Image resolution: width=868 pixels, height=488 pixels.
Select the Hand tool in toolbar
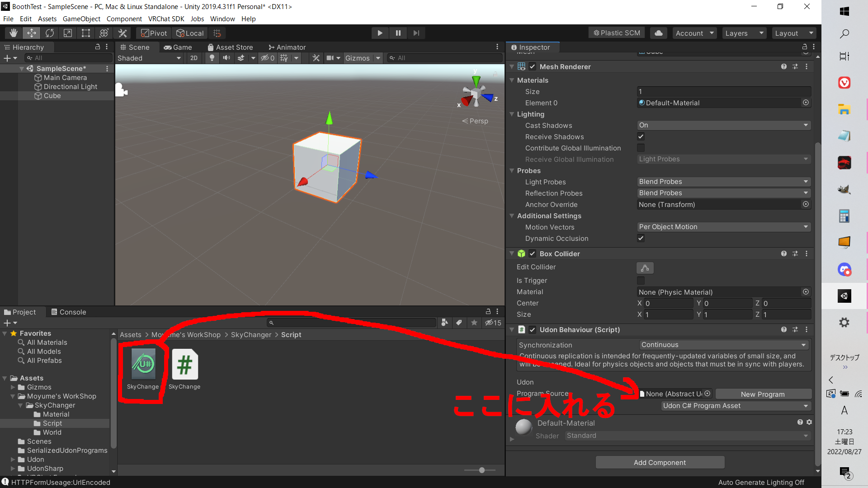pyautogui.click(x=14, y=33)
